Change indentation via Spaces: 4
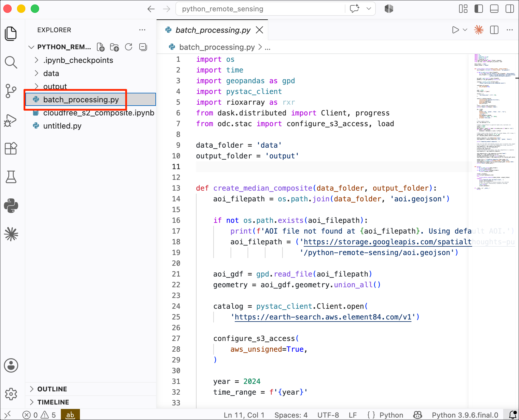The image size is (519, 420). click(291, 415)
